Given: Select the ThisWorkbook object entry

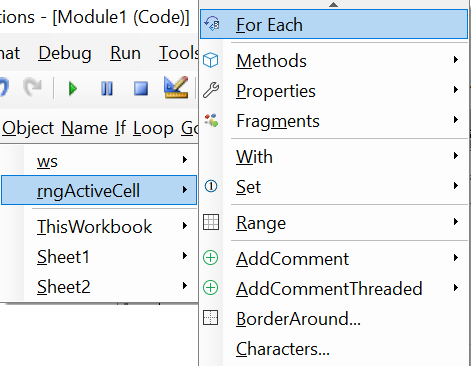Looking at the screenshot, I should pos(99,227).
